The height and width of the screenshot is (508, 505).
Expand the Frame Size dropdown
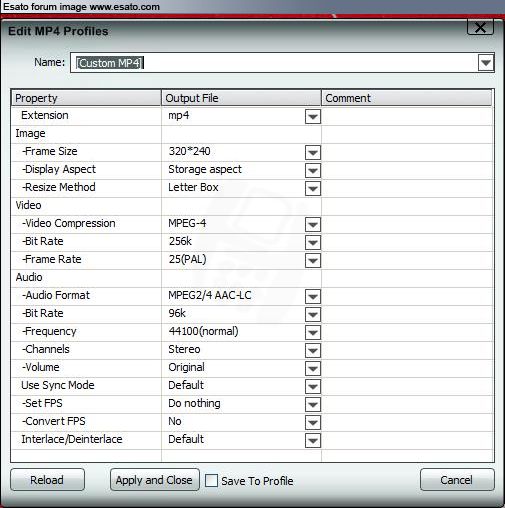point(313,153)
